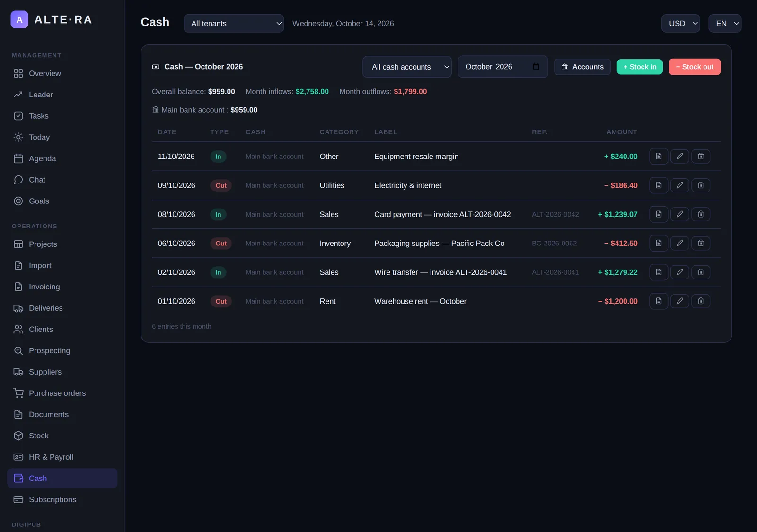The height and width of the screenshot is (532, 757).
Task: Click the October 2026 month field
Action: pos(502,67)
